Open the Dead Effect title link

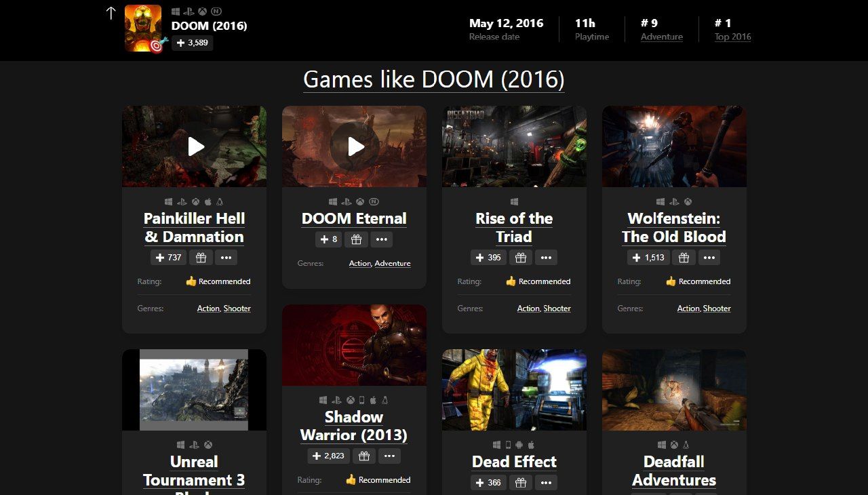(514, 462)
